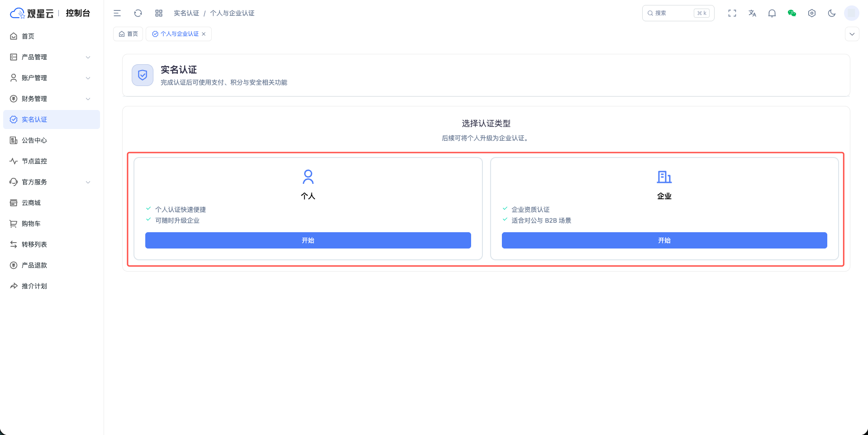
Task: Enter fullscreen mode via the header icon
Action: click(x=732, y=13)
